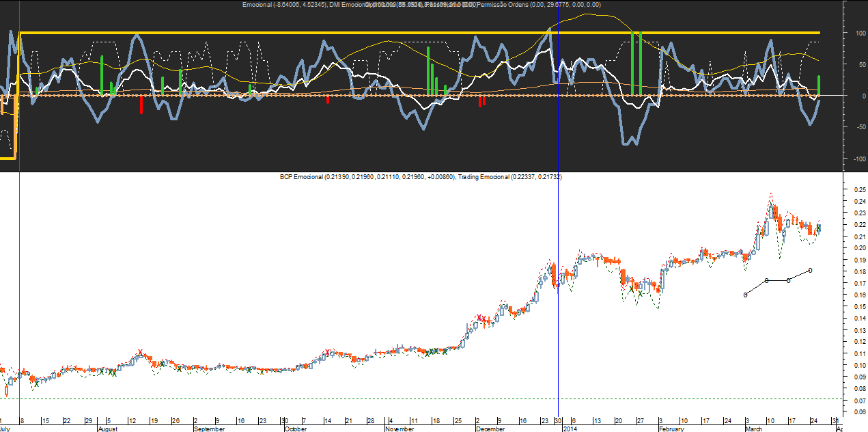Select the dashed horizontal line near 0.07
The image size is (868, 432).
[410, 399]
